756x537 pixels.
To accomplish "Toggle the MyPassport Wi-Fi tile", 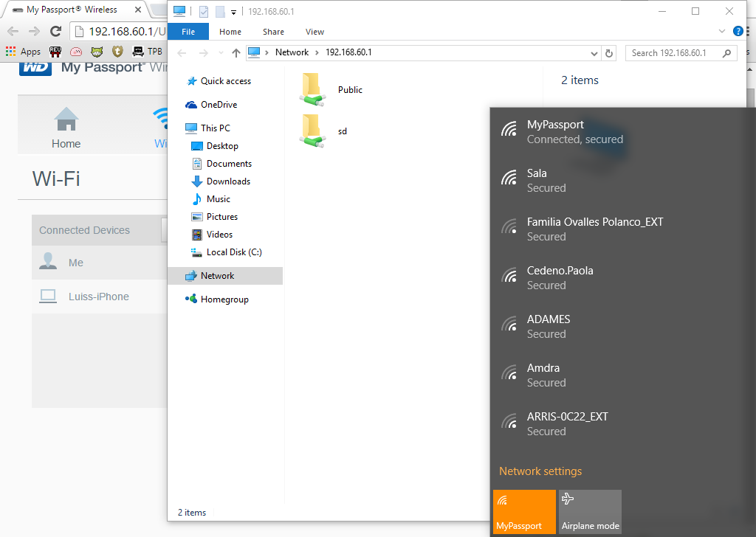I will [x=525, y=512].
